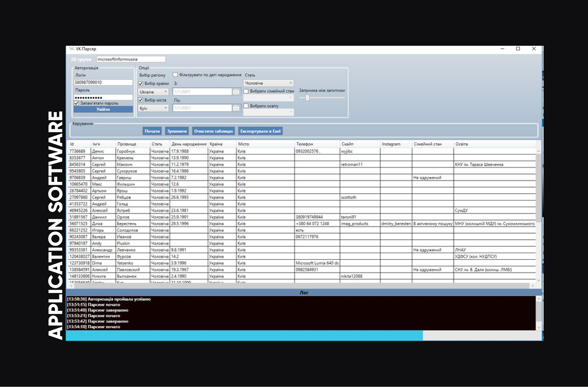Click table vertical scroll-up arrow
This screenshot has height=387, width=588.
(539, 151)
